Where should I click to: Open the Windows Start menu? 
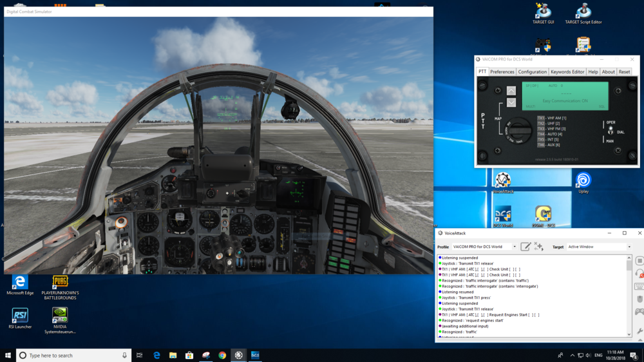(x=8, y=356)
